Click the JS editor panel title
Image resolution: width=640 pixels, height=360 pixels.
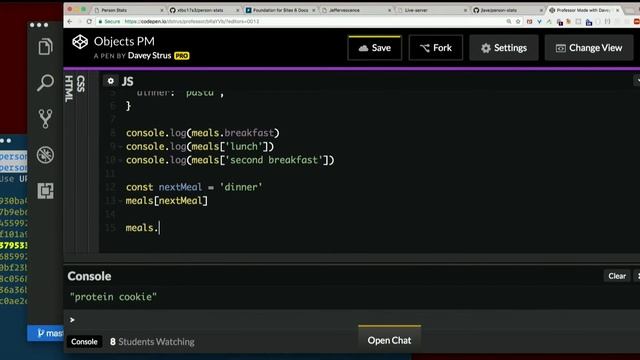(x=127, y=81)
